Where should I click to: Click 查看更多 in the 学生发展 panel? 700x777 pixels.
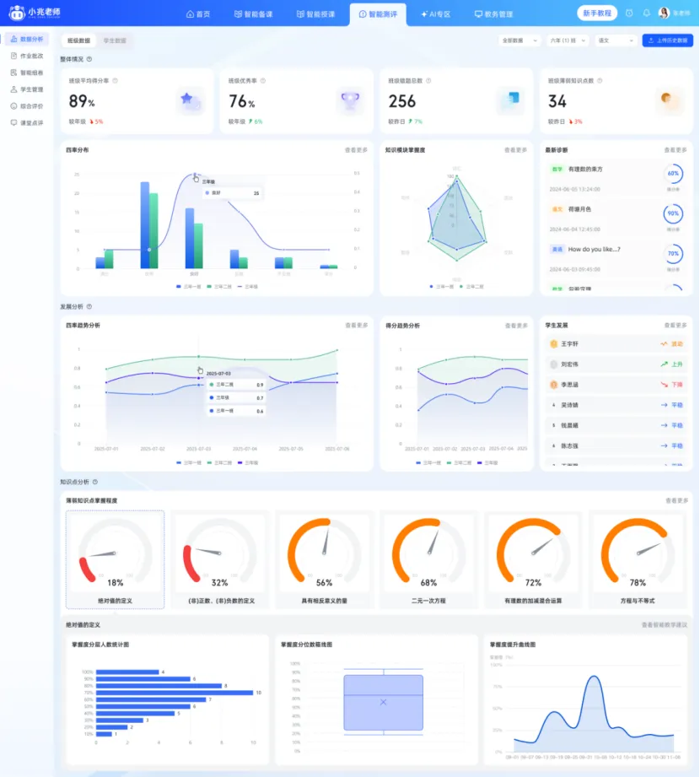coord(676,326)
